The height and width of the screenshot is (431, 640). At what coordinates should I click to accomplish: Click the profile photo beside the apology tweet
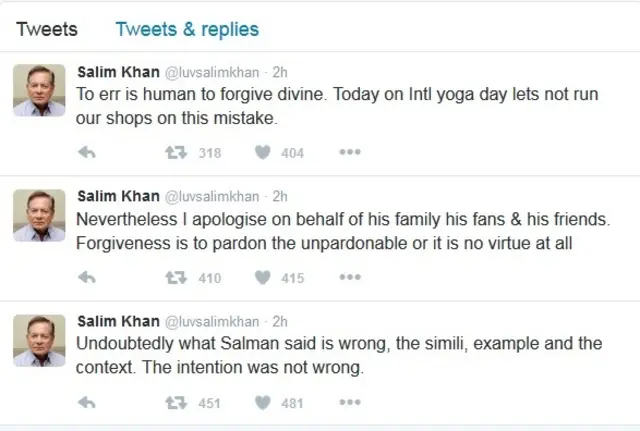[39, 216]
